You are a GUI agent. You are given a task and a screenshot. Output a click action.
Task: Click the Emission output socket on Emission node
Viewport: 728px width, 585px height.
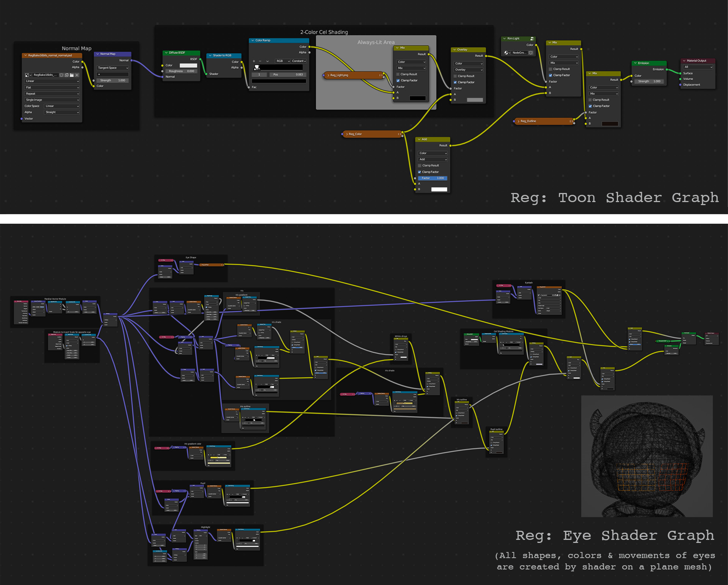pyautogui.click(x=667, y=69)
